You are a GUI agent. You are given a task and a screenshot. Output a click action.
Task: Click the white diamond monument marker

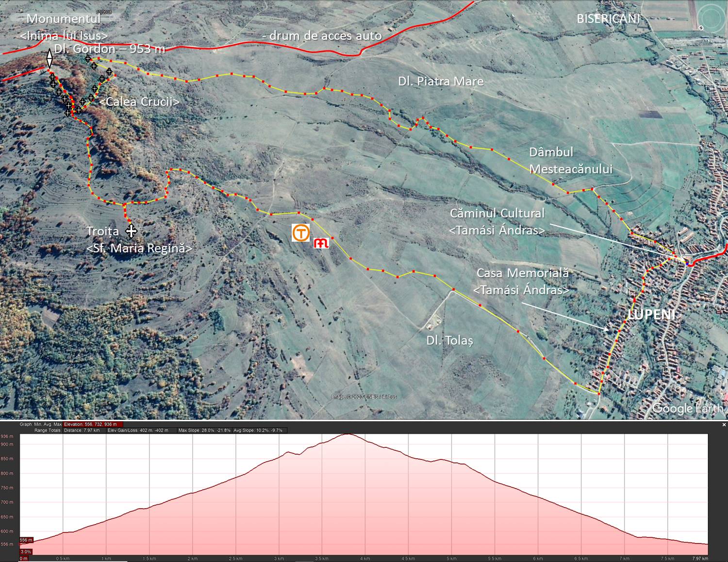[50, 59]
